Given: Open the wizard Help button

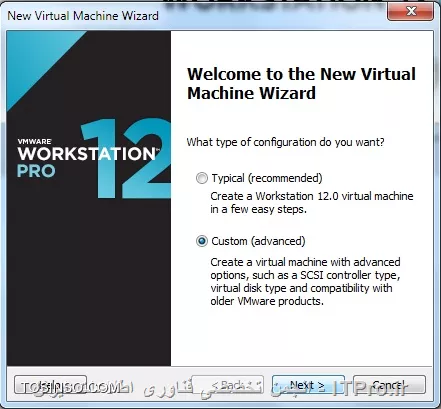Looking at the screenshot, I should click(50, 385).
